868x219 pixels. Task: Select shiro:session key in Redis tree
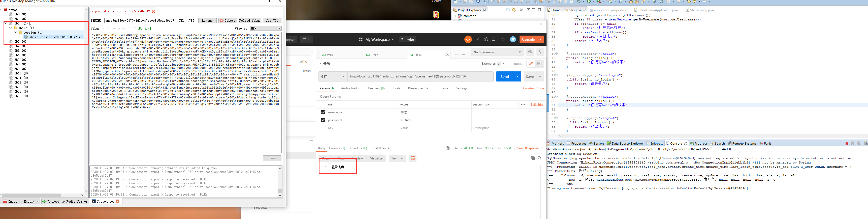click(54, 37)
